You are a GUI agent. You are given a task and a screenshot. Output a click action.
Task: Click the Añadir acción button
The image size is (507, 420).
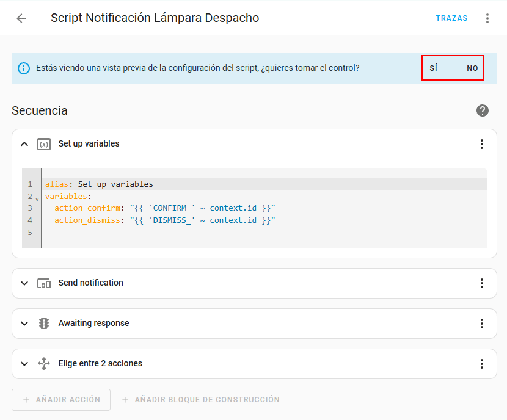[61, 400]
